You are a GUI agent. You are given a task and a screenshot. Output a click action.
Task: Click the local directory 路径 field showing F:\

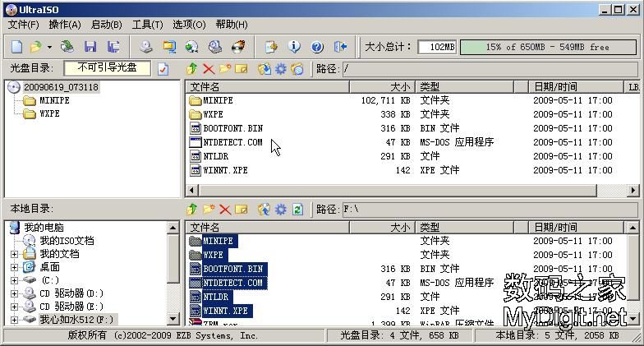490,209
